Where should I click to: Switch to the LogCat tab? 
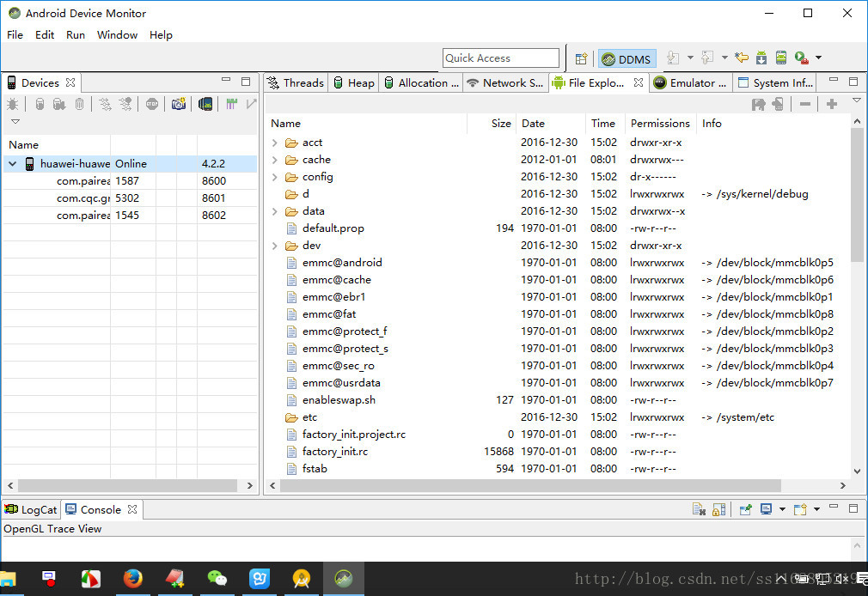pyautogui.click(x=31, y=509)
